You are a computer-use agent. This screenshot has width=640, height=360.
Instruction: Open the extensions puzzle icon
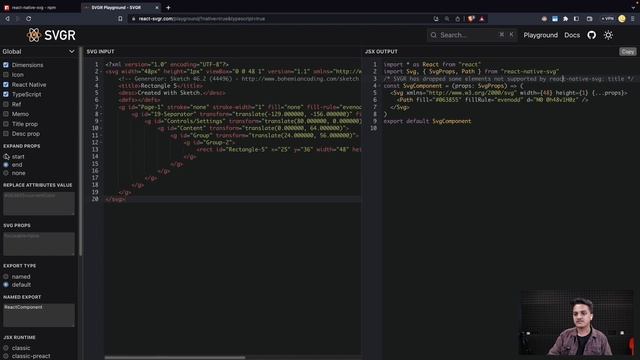pyautogui.click(x=565, y=19)
